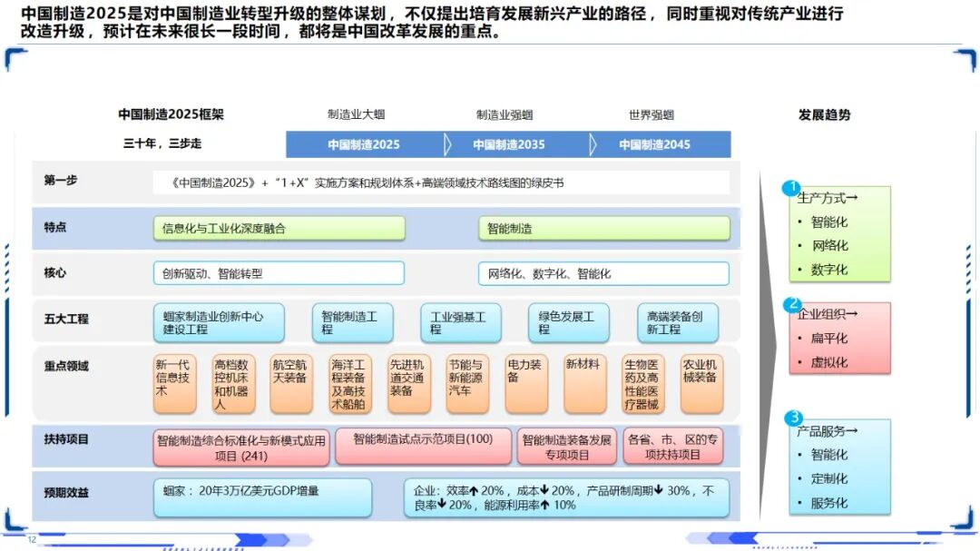The image size is (980, 551).
Task: Select the orange box 新一代信息技术
Action: coord(175,384)
